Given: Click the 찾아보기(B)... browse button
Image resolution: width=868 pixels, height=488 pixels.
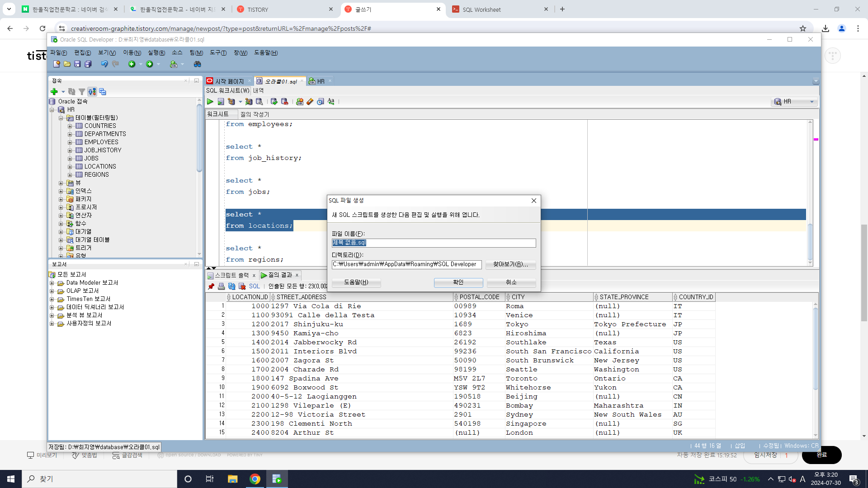Looking at the screenshot, I should 510,264.
